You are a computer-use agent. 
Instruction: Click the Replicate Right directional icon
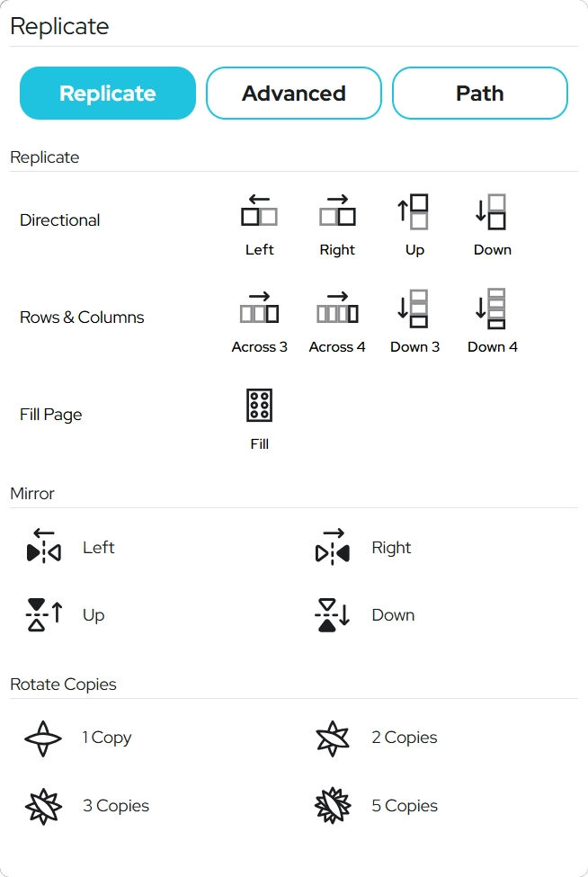point(337,212)
